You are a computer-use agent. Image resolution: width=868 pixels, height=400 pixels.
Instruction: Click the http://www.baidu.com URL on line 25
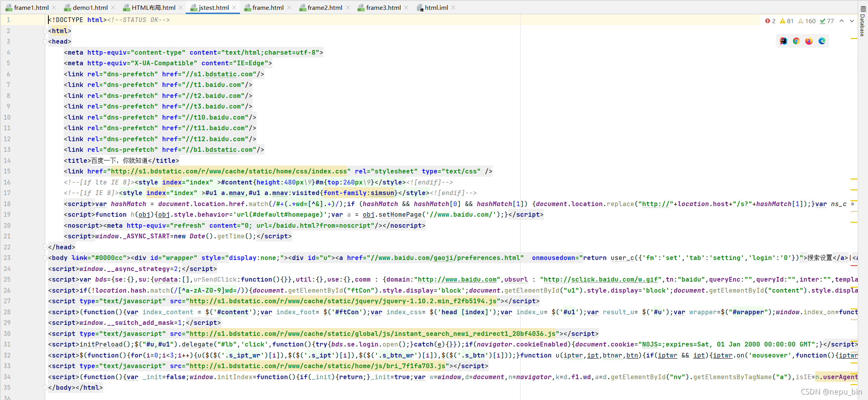(x=457, y=279)
